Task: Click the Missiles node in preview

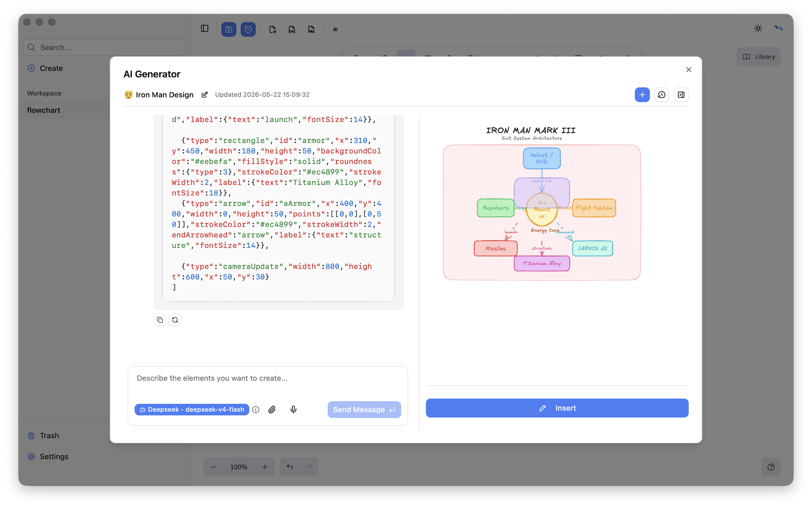Action: click(496, 248)
